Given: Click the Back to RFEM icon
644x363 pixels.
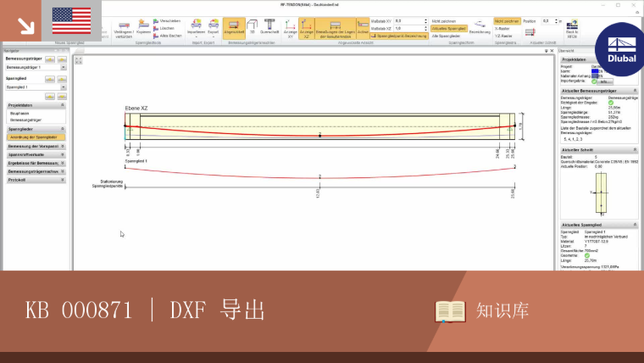Looking at the screenshot, I should click(572, 29).
